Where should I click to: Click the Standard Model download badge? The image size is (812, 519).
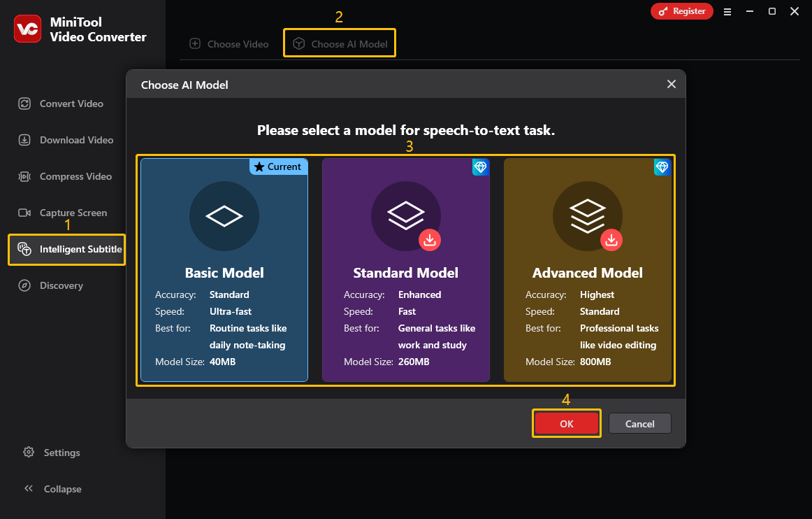coord(430,240)
